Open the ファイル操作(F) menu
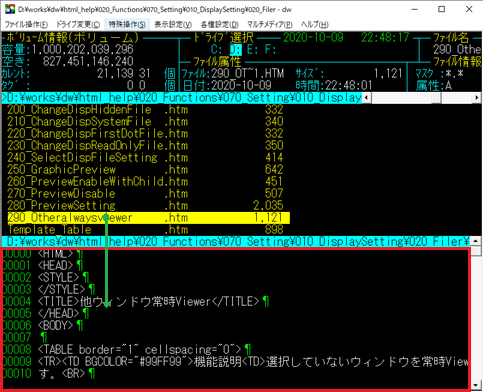 click(26, 24)
